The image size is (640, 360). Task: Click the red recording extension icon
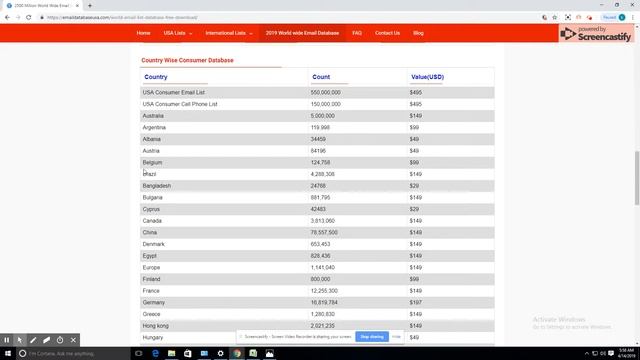tap(589, 18)
